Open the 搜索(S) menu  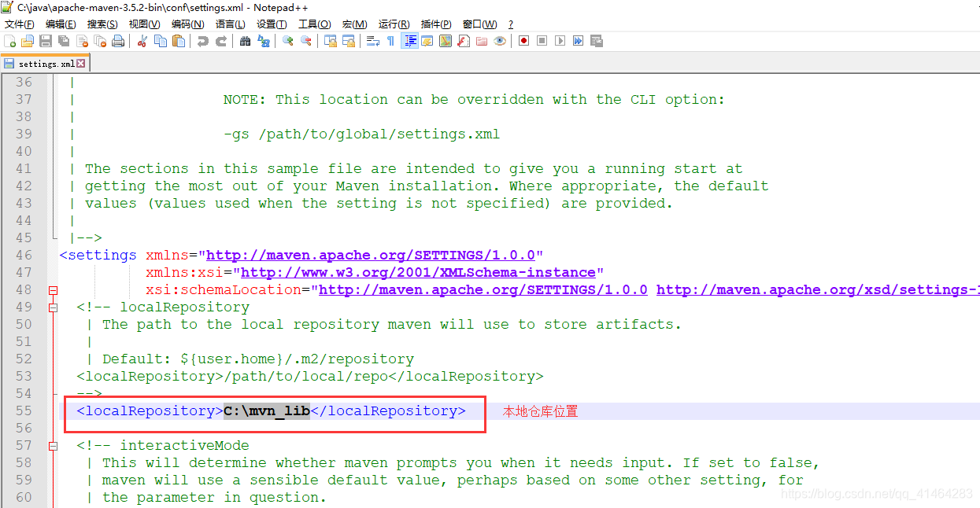tap(102, 24)
